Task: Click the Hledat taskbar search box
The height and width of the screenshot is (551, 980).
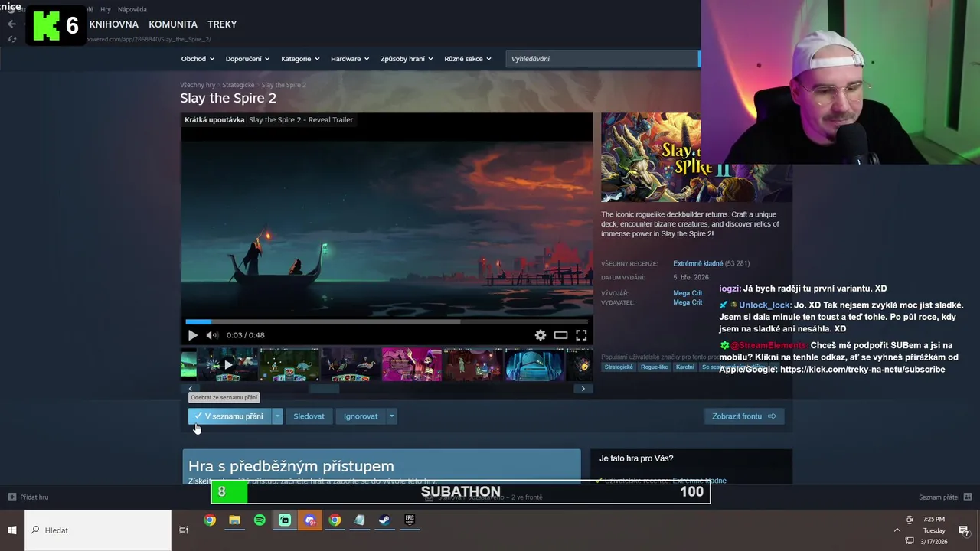Action: (98, 530)
